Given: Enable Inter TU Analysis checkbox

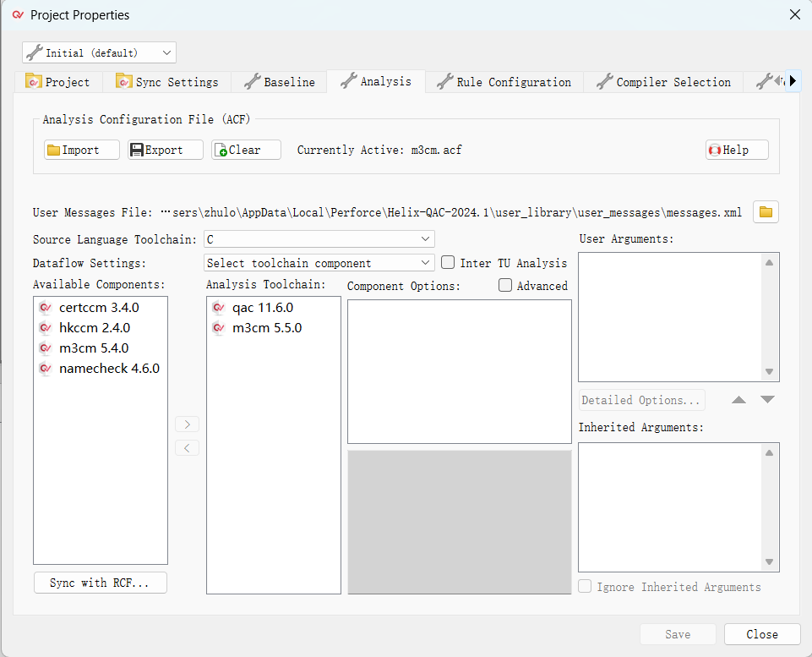Looking at the screenshot, I should click(x=448, y=263).
